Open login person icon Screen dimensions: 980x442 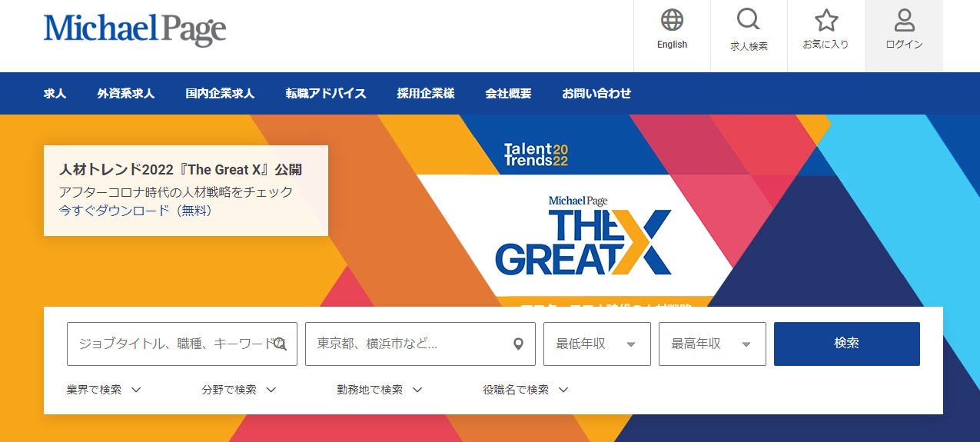(x=905, y=20)
